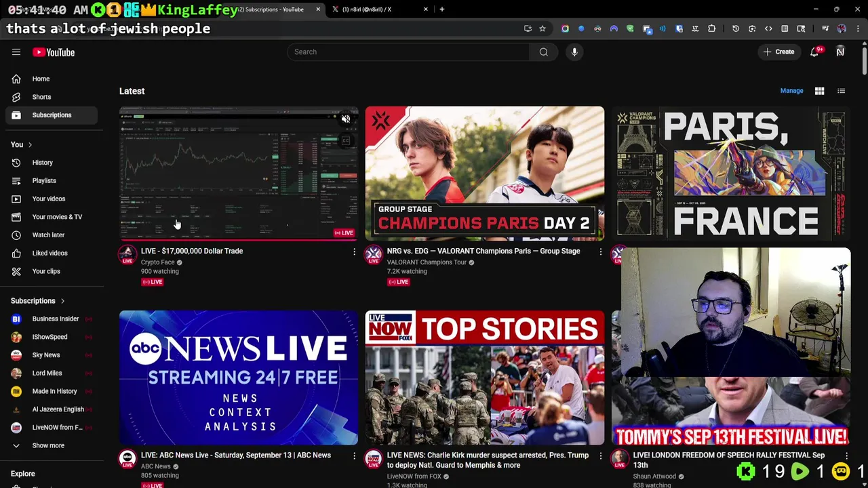Screen dimensions: 868x488
Task: Toggle captions on the Crypto Face preview
Action: click(x=346, y=141)
